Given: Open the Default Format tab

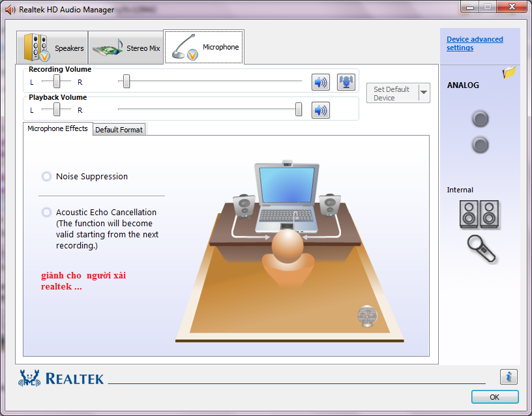Looking at the screenshot, I should 119,130.
